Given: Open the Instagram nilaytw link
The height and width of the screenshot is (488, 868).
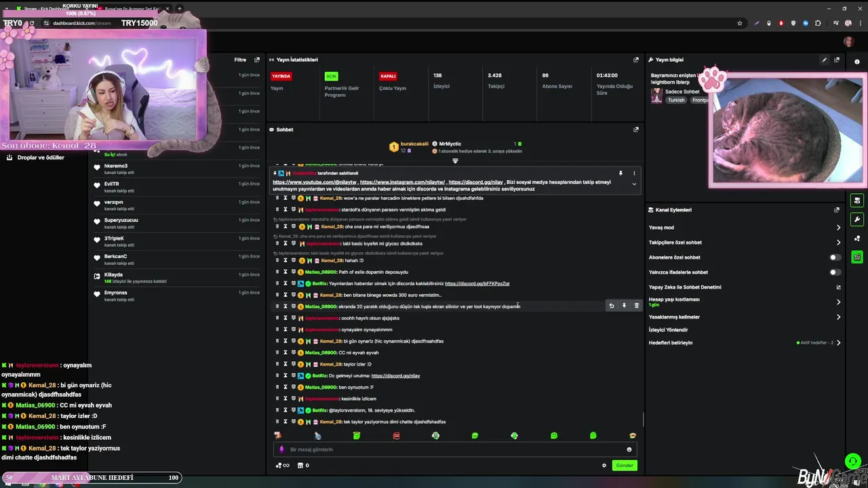Looking at the screenshot, I should 402,182.
